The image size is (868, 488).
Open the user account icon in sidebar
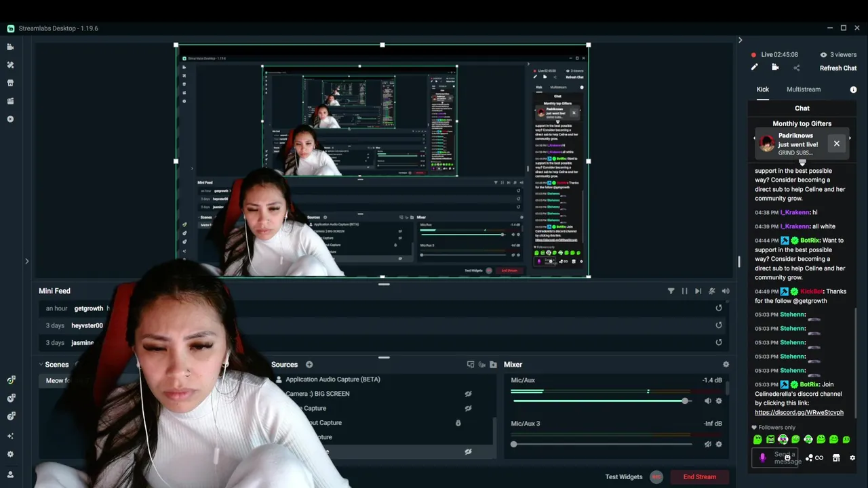pos(10,474)
